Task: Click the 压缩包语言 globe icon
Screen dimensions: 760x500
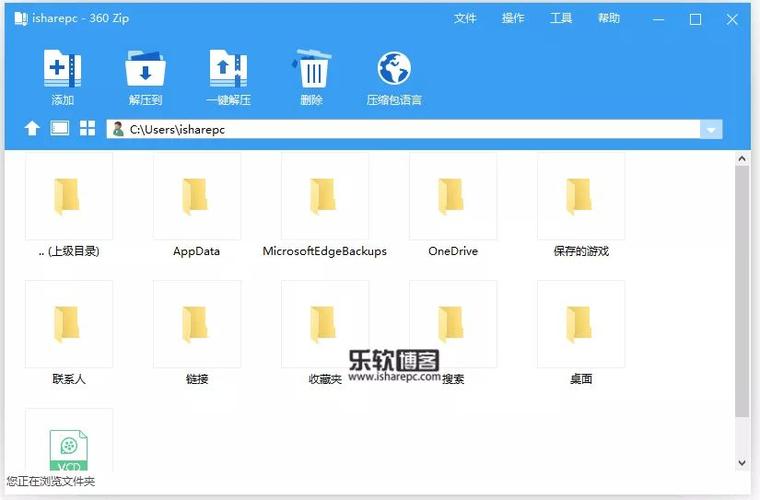Action: pyautogui.click(x=394, y=68)
